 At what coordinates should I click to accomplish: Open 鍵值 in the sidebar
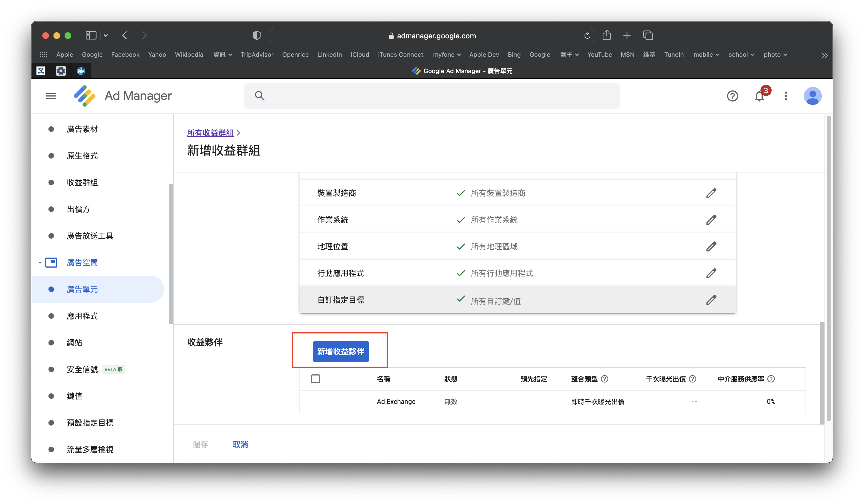(x=74, y=396)
